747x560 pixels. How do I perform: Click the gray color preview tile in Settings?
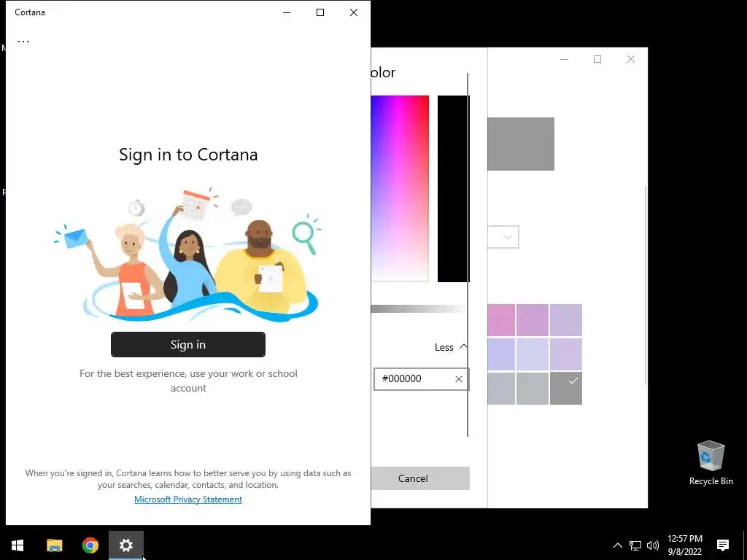point(521,144)
